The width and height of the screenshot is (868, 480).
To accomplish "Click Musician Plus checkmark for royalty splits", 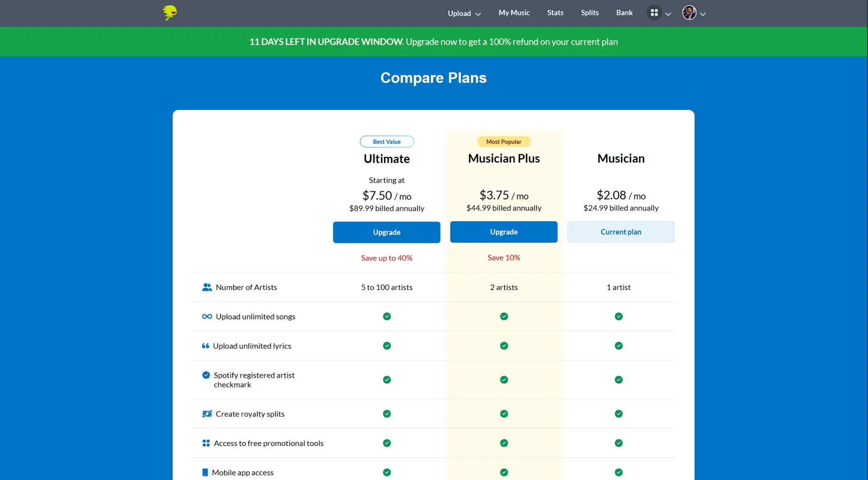I will [x=504, y=414].
